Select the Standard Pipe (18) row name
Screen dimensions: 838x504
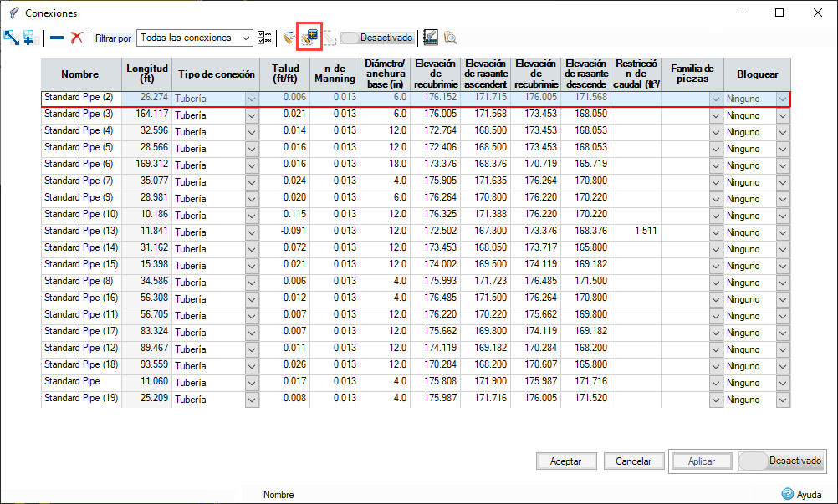[81, 364]
